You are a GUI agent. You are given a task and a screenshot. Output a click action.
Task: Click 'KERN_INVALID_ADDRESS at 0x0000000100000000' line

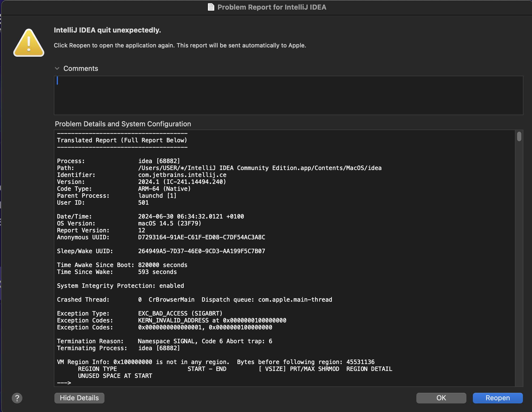[x=212, y=320]
